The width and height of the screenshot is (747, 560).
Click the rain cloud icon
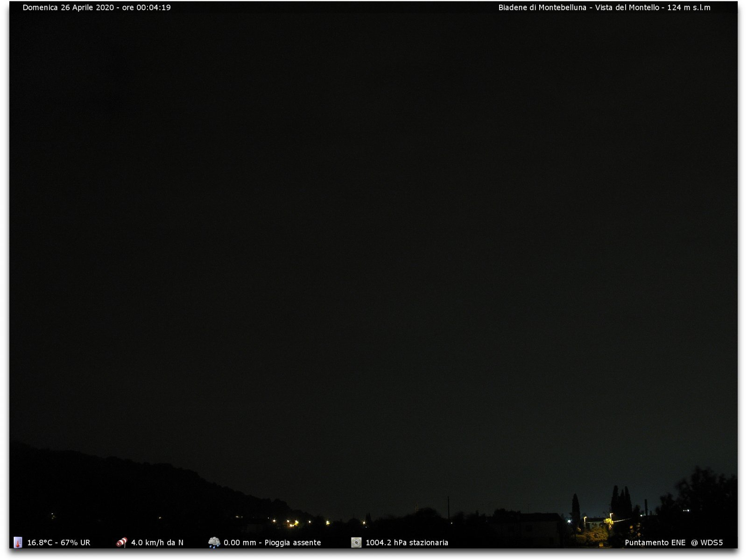[x=214, y=542]
